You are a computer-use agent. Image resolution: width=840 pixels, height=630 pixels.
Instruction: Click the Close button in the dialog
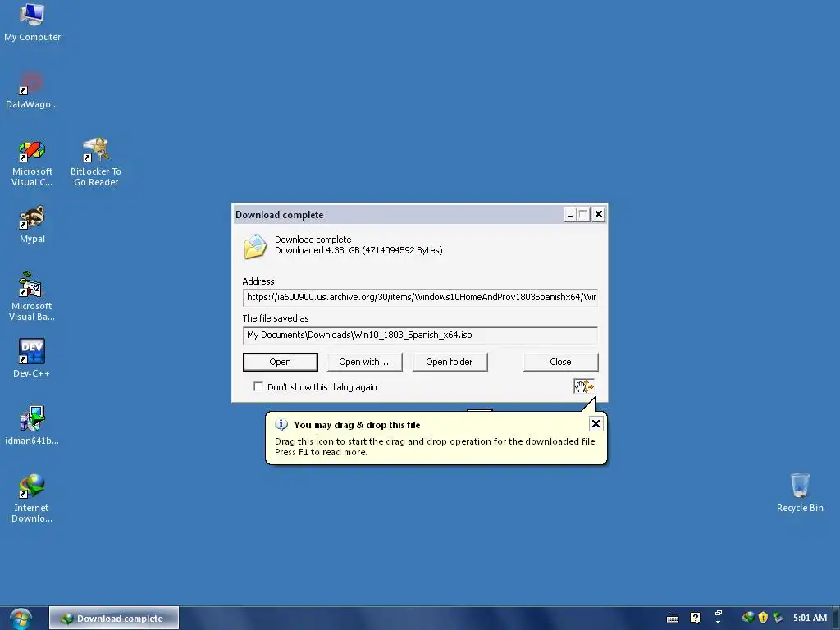coord(560,362)
